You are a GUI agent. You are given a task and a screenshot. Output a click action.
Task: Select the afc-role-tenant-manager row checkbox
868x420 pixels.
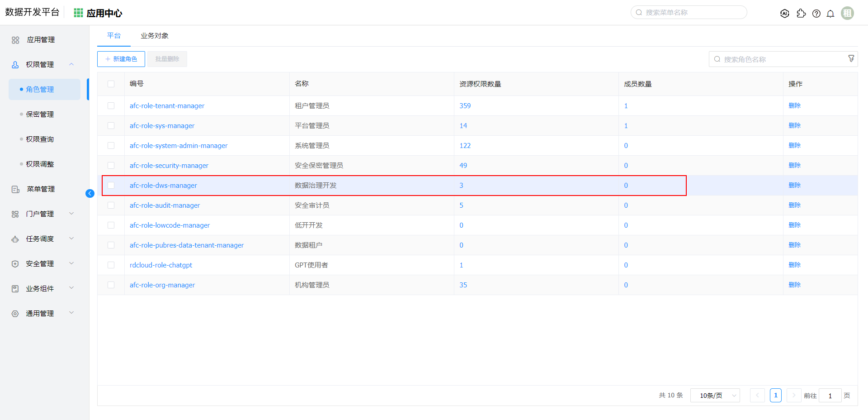pos(111,106)
